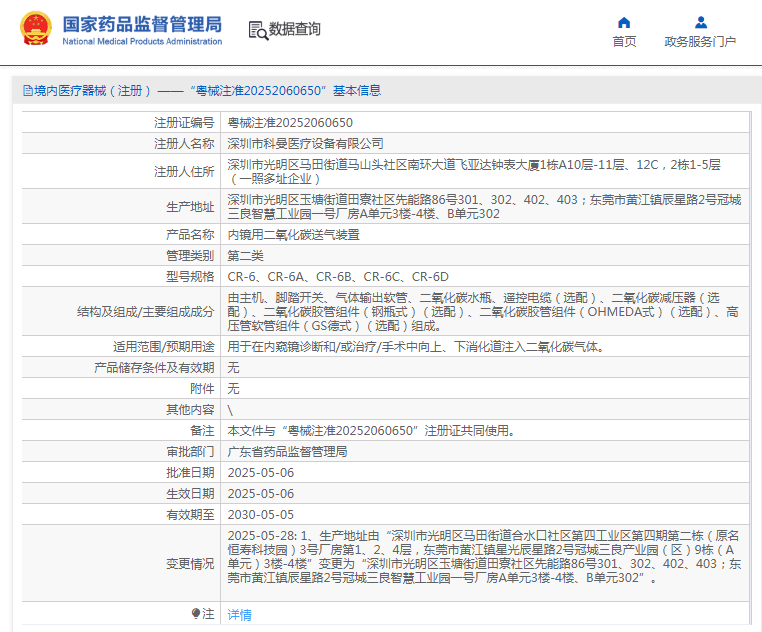This screenshot has width=762, height=632.
Task: Click the 产品名称 row label
Action: pos(190,234)
